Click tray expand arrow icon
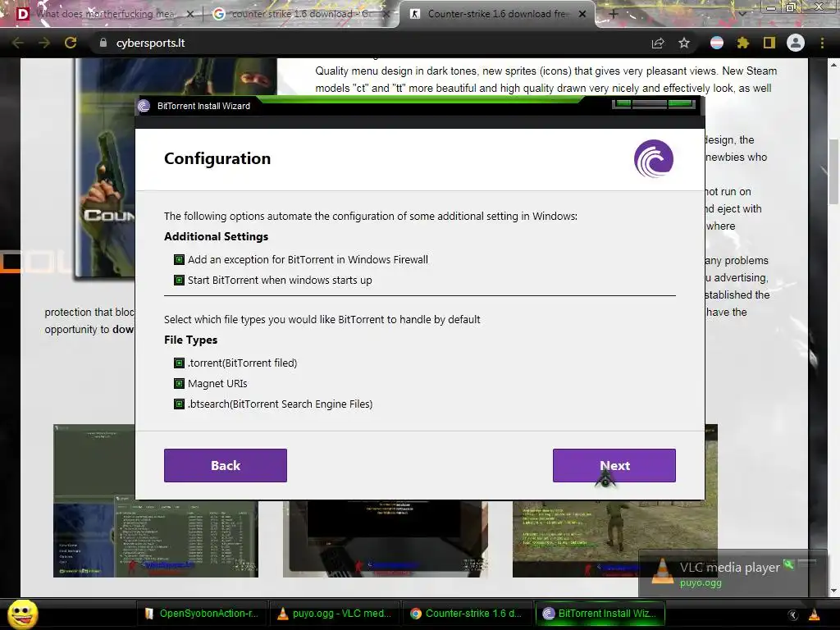Screen dimensions: 840x630 [x=793, y=614]
